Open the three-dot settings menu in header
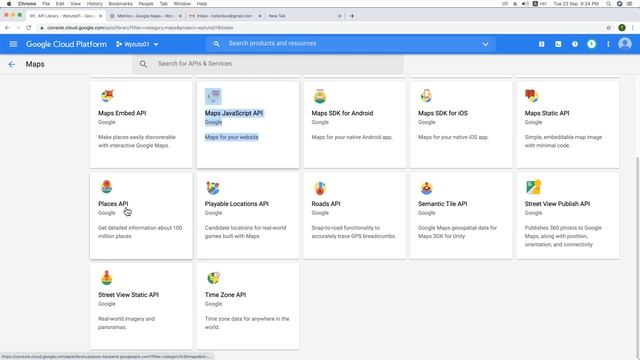 [x=608, y=44]
